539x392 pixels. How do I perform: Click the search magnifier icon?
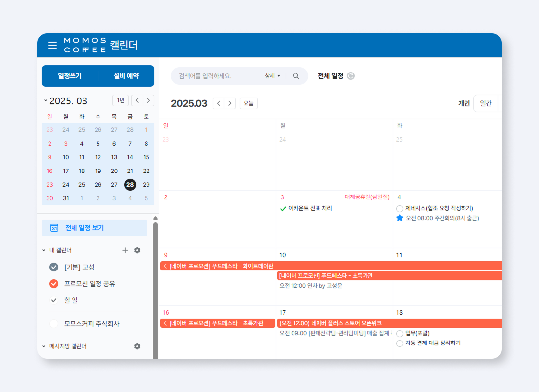click(x=296, y=76)
